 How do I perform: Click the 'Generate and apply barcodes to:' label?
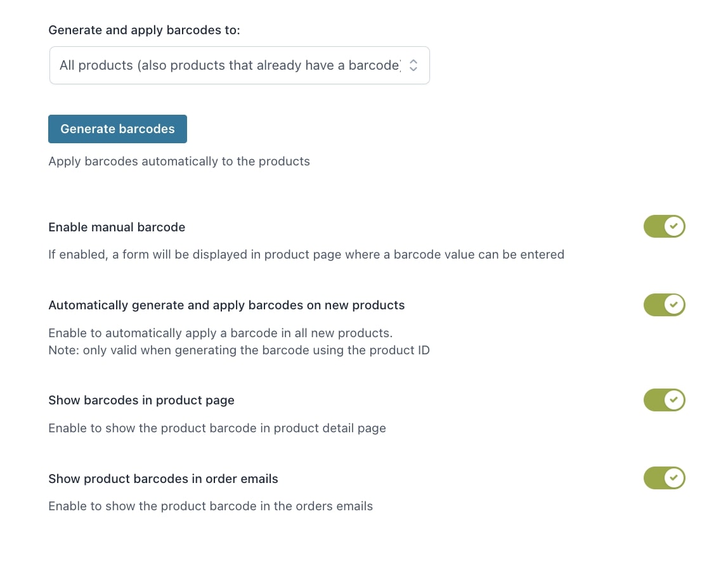click(x=145, y=30)
